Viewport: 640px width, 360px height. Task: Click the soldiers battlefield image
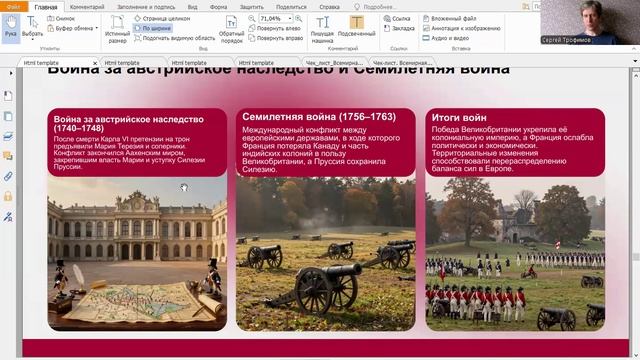point(515,253)
